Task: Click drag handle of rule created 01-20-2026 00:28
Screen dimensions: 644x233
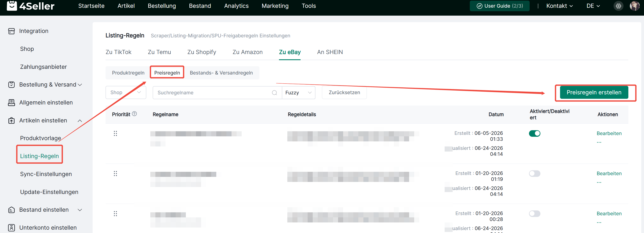Action: coord(115,214)
